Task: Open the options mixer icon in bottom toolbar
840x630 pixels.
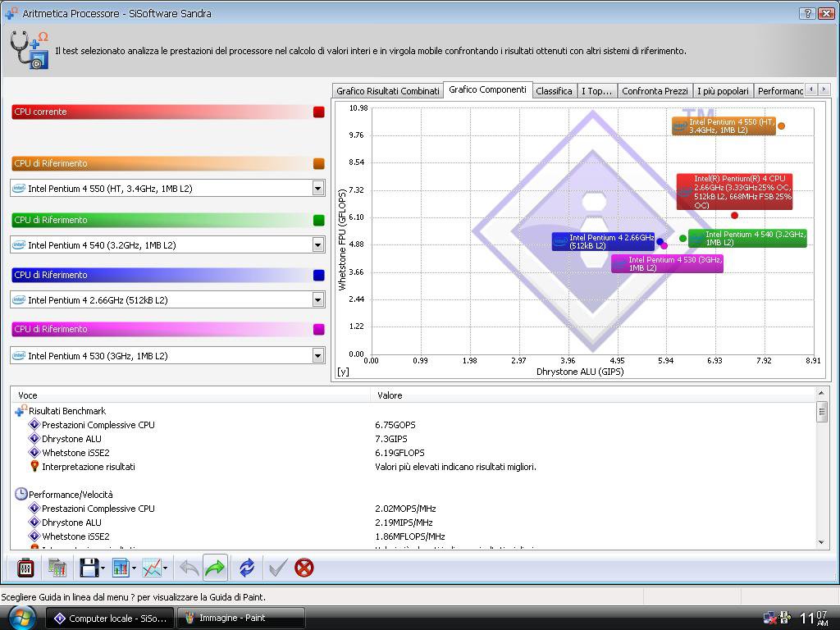Action: [x=25, y=568]
